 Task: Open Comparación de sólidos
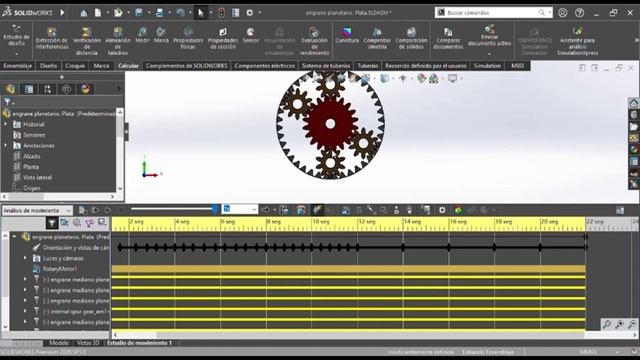click(411, 38)
